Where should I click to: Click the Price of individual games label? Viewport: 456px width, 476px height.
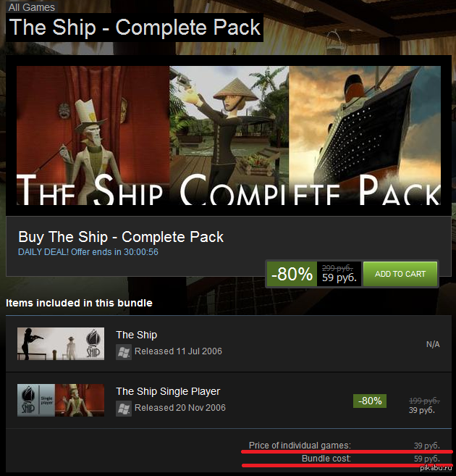tap(300, 446)
